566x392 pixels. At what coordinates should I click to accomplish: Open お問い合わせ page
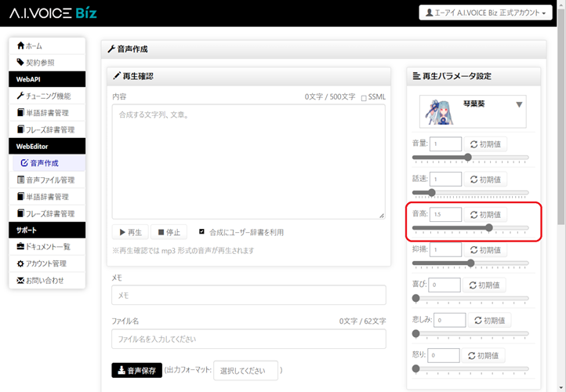(x=47, y=280)
